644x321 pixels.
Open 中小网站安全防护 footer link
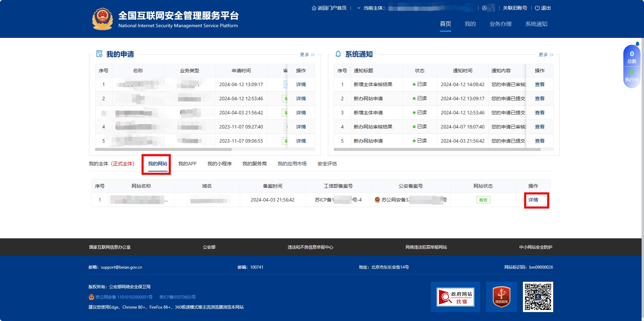[x=536, y=247]
